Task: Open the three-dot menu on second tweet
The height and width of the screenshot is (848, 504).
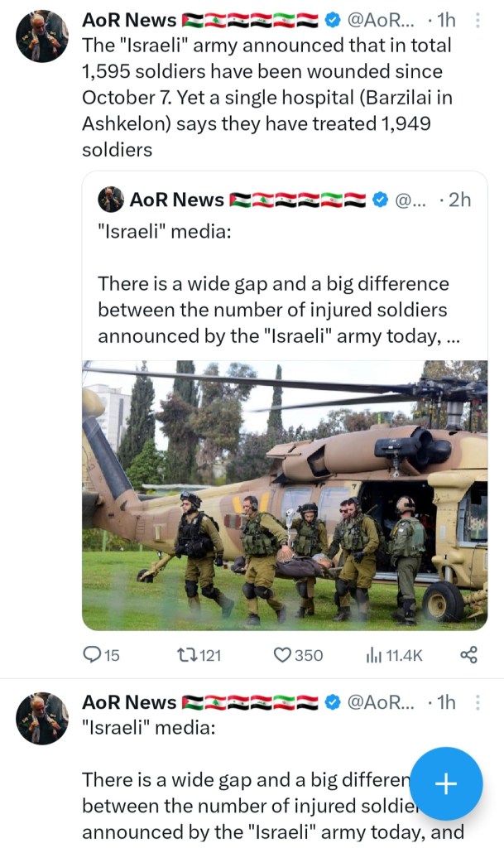Action: point(478,702)
